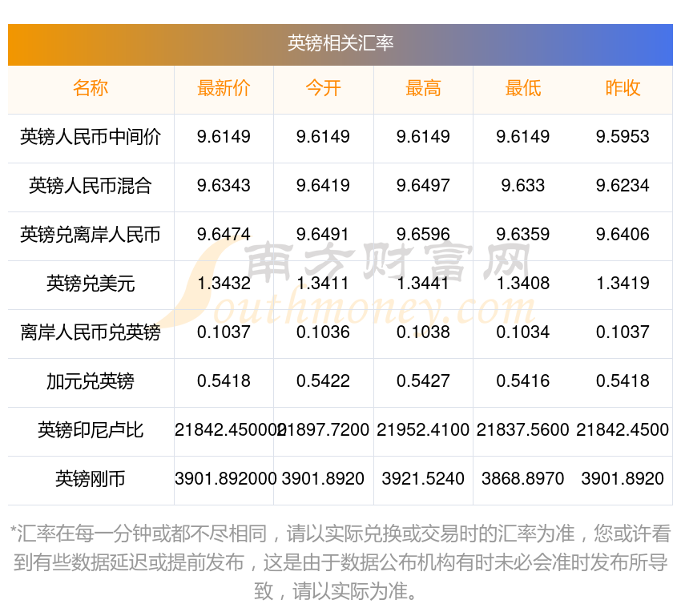The height and width of the screenshot is (616, 681).
Task: Select the 9.633 low value
Action: tap(523, 186)
